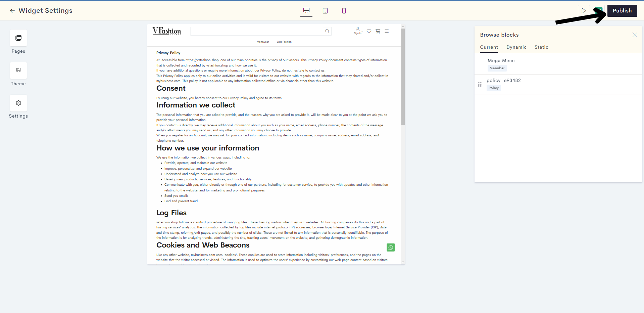Go back using the Widget Settings arrow
Viewport: 644px width, 313px height.
pyautogui.click(x=12, y=11)
